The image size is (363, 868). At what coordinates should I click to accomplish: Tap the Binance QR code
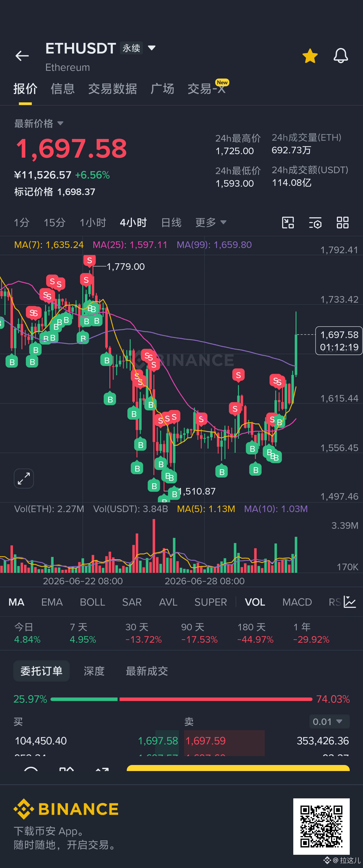(321, 826)
